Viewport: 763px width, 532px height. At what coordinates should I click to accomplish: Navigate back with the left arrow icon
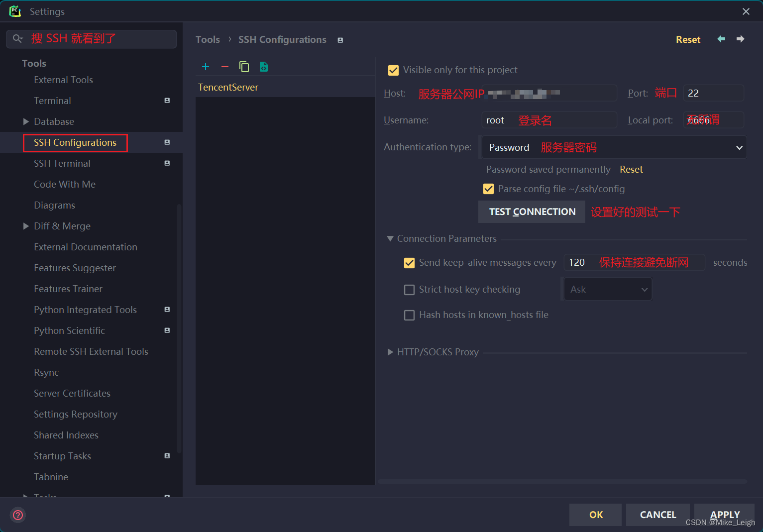click(721, 39)
